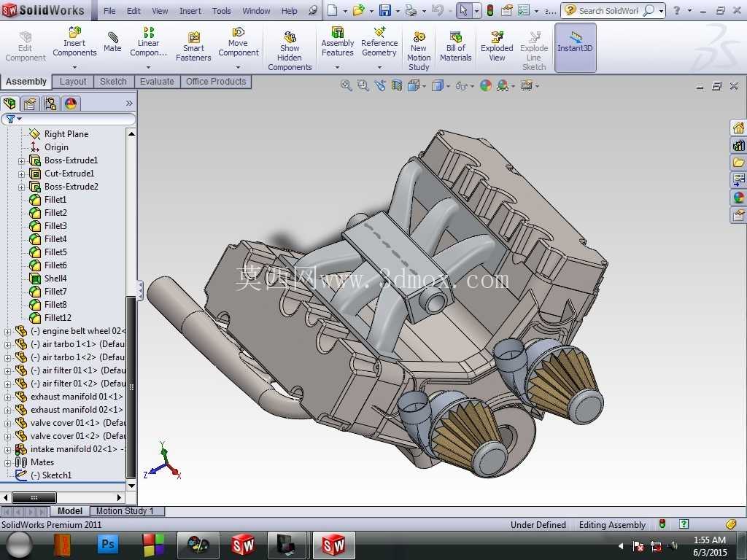747x560 pixels.
Task: Open the Smart Fasteners tool
Action: 193,46
